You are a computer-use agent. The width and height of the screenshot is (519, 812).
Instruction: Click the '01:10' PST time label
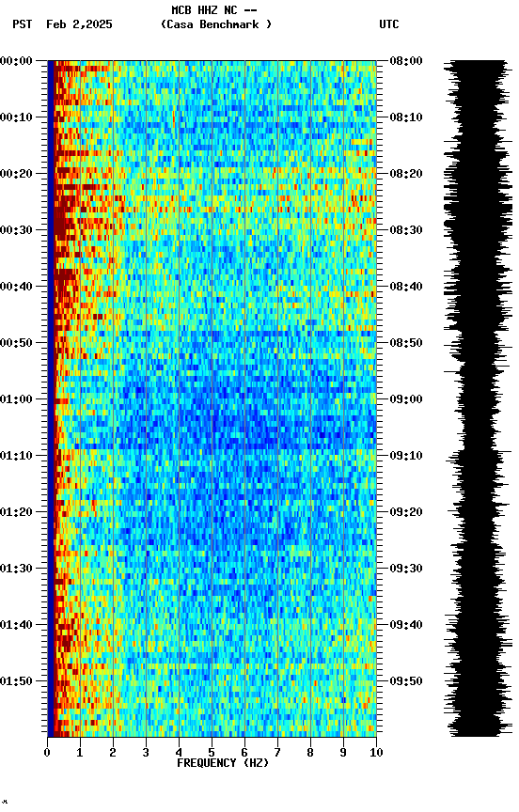tap(16, 456)
